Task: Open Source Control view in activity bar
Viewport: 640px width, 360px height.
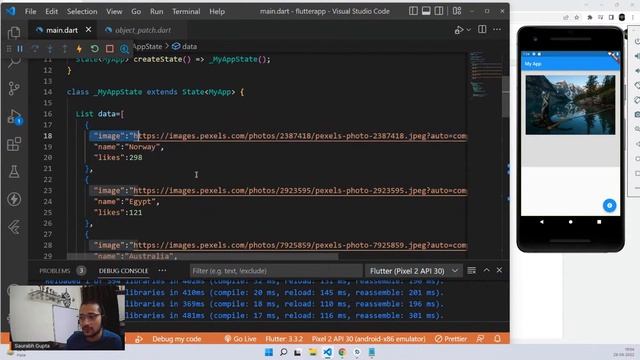Action: [x=14, y=88]
